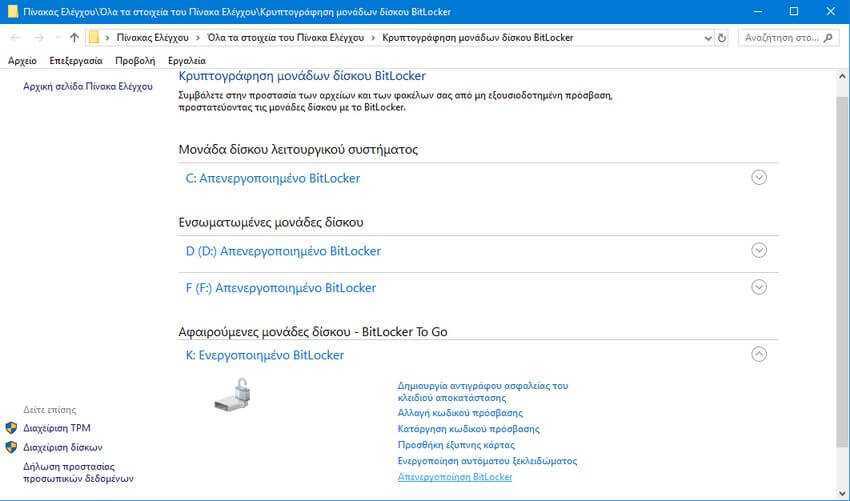Go back using the back arrow
850x501 pixels.
(15, 37)
